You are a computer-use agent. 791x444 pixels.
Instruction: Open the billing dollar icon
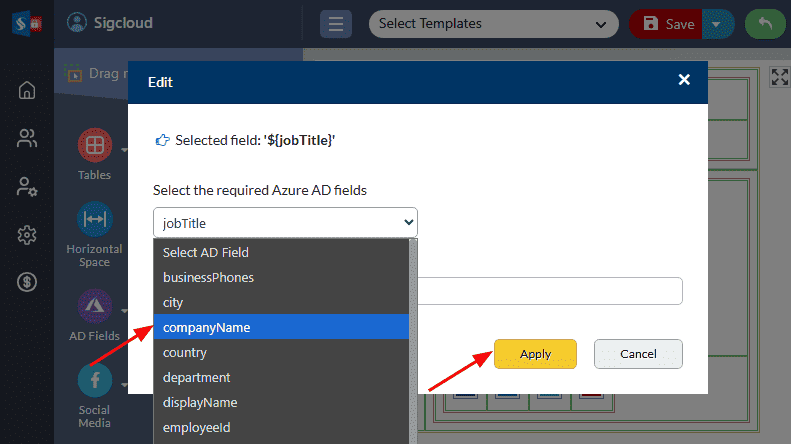pyautogui.click(x=27, y=283)
